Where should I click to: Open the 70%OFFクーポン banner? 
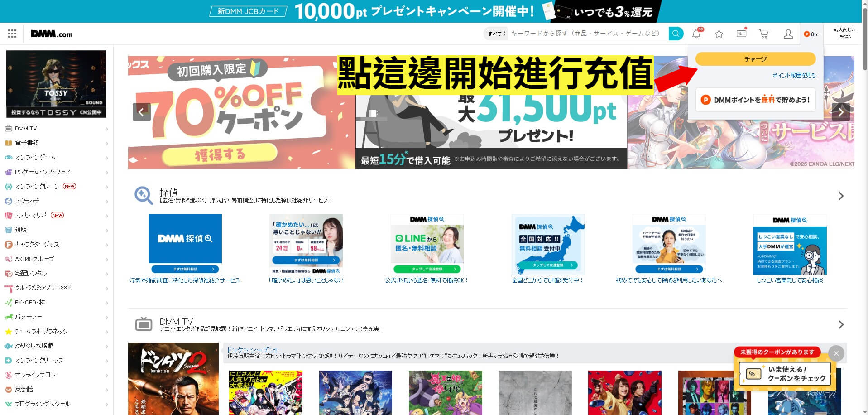242,112
